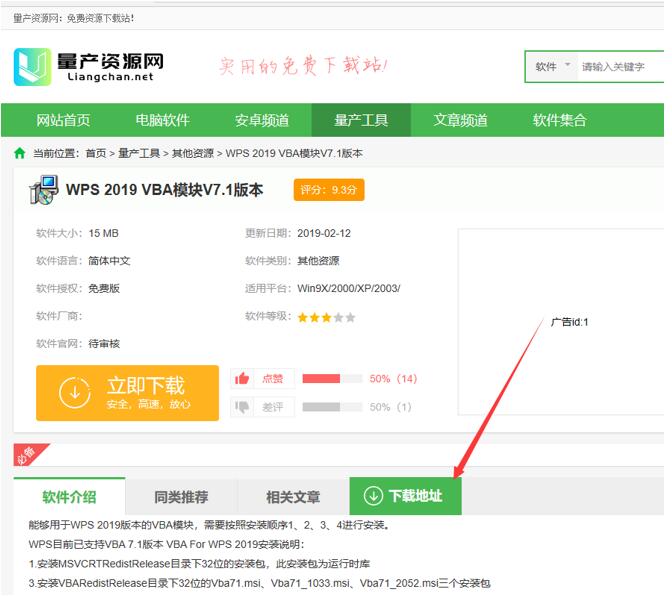The height and width of the screenshot is (596, 672).
Task: Click the thumbs-up like icon
Action: [x=242, y=378]
